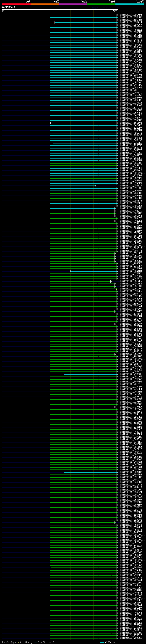Select the UniRef100_P17784 label
Viewport: 146px width, 644px height.
[131, 60]
